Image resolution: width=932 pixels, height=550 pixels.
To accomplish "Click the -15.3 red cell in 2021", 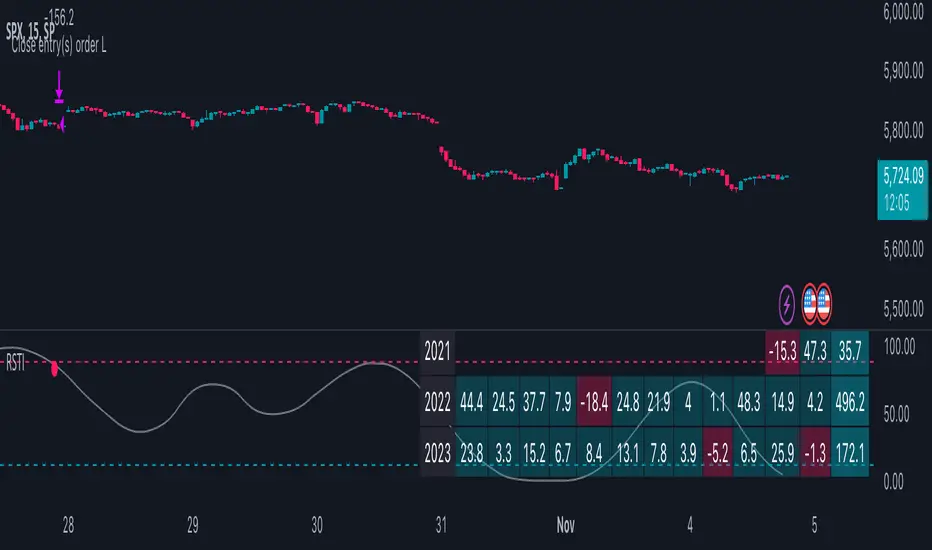I will click(x=782, y=352).
